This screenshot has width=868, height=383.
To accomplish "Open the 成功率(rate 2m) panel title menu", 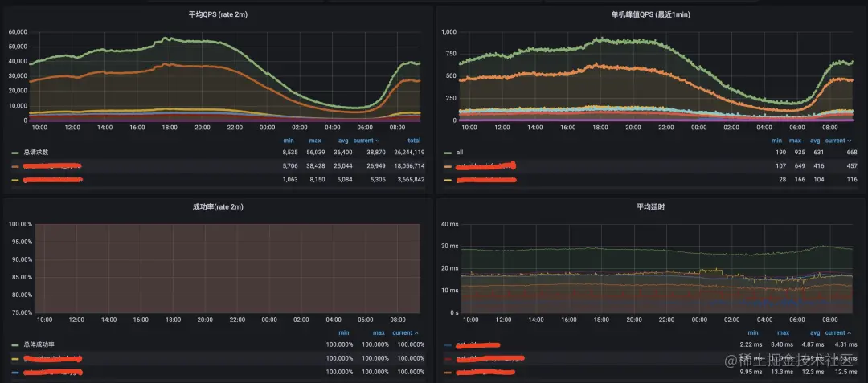I will tap(218, 206).
